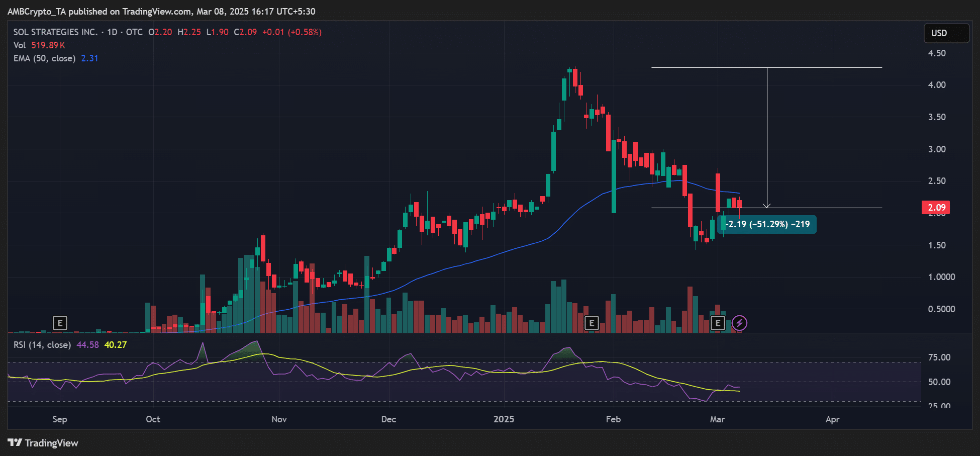
Task: Click the RSI (14, close) indicator label
Action: 42,345
